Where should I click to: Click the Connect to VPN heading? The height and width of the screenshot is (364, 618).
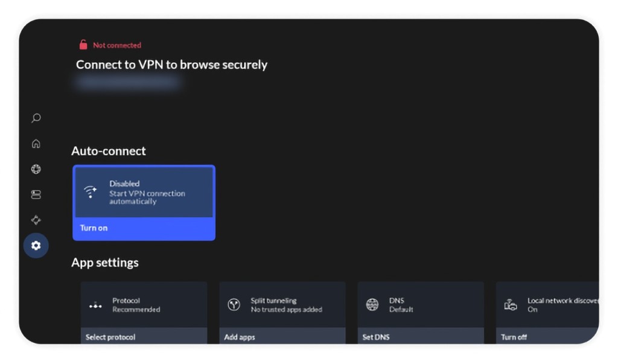coord(171,65)
